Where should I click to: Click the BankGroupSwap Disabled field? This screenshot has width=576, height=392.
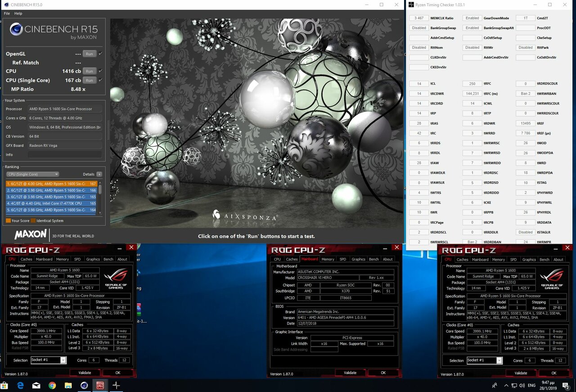coord(418,28)
